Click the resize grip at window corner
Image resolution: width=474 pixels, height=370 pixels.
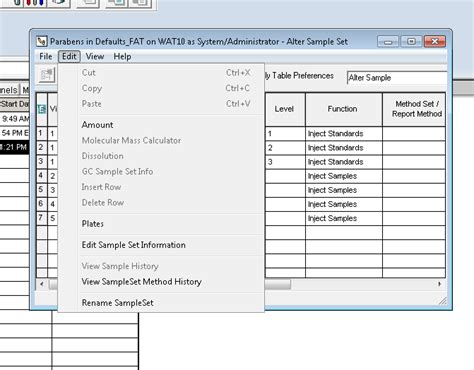(442, 301)
